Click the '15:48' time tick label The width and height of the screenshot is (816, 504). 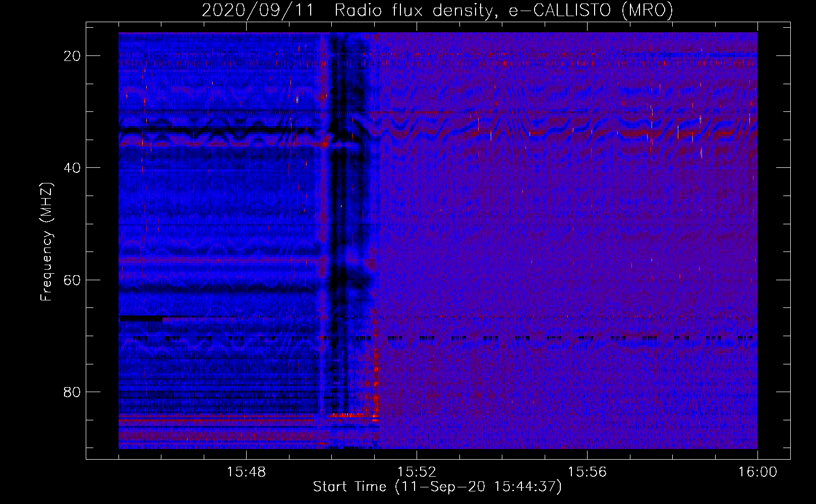point(246,472)
